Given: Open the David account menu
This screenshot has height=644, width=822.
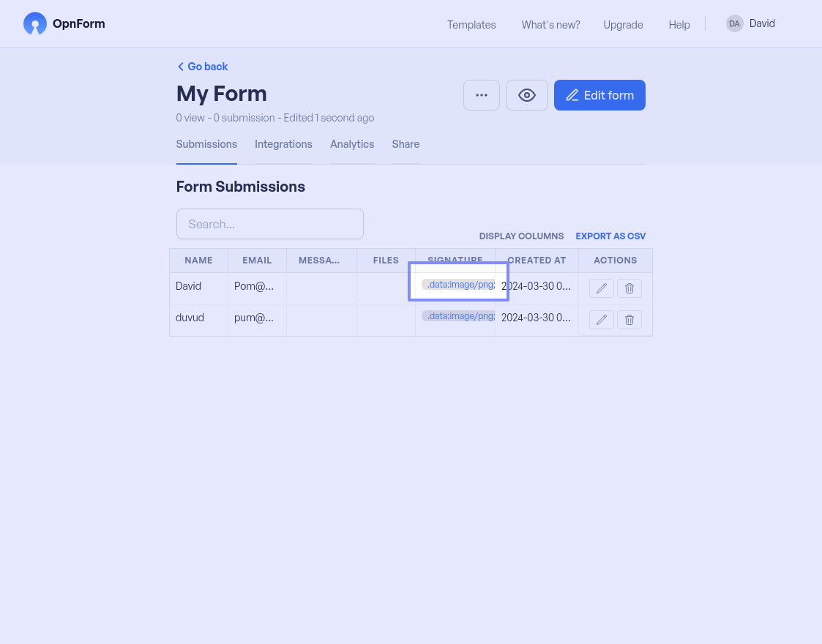Looking at the screenshot, I should [x=762, y=23].
